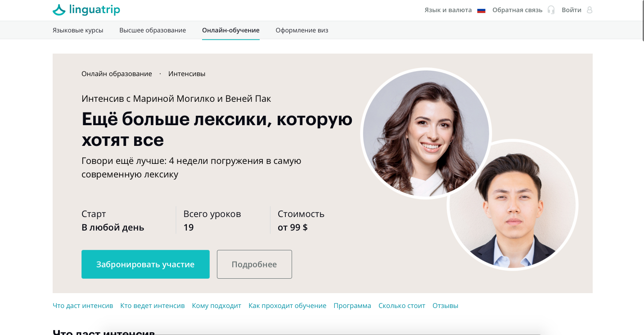This screenshot has width=644, height=335.
Task: Open the Языковые курсы menu
Action: [78, 30]
